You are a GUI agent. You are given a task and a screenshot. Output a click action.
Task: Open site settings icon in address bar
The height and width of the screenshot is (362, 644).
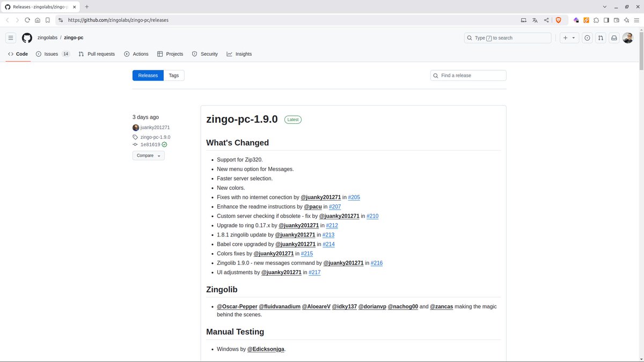[61, 20]
